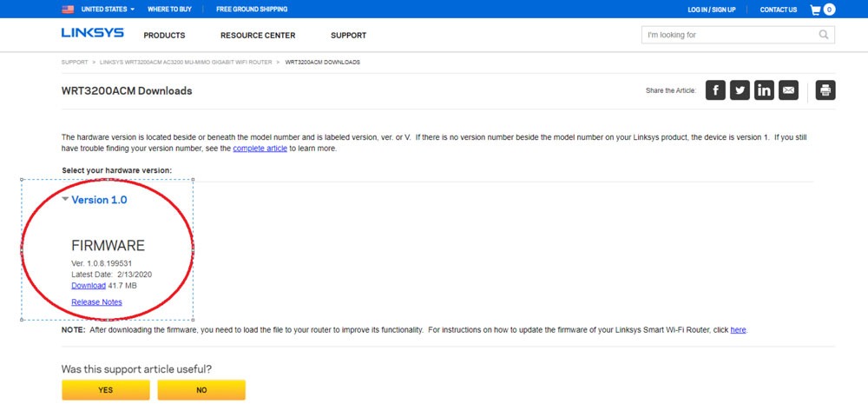Open the shopping cart icon
Image resolution: width=868 pixels, height=404 pixels.
pyautogui.click(x=815, y=10)
